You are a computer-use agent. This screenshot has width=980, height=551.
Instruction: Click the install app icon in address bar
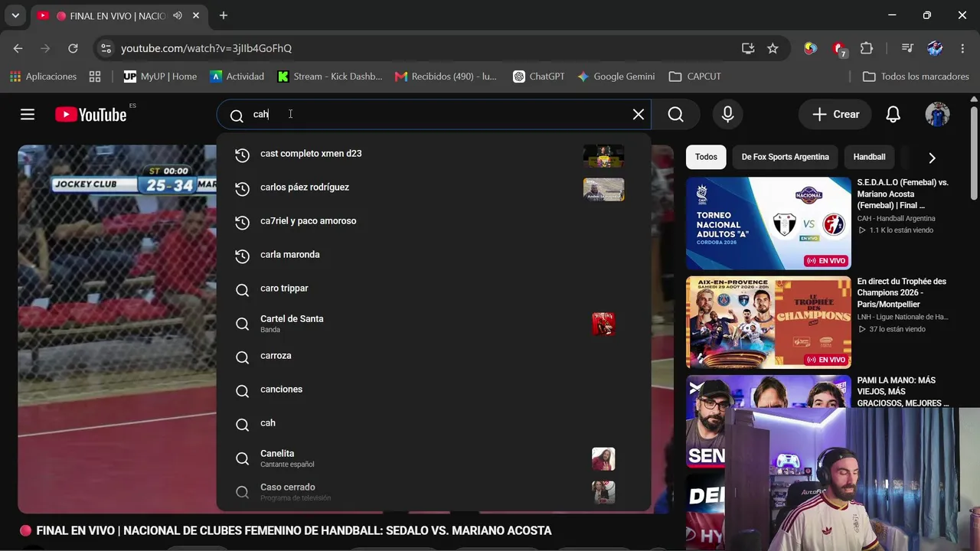pos(748,48)
